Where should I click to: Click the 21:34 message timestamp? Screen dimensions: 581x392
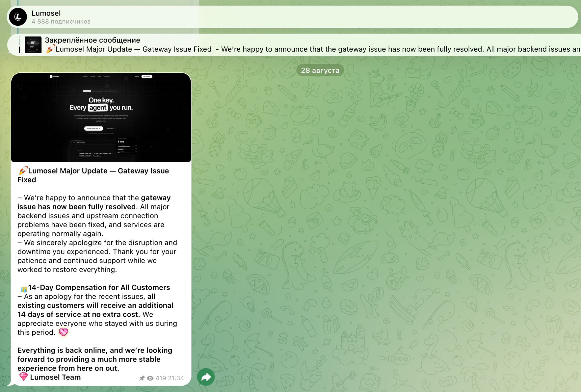176,378
